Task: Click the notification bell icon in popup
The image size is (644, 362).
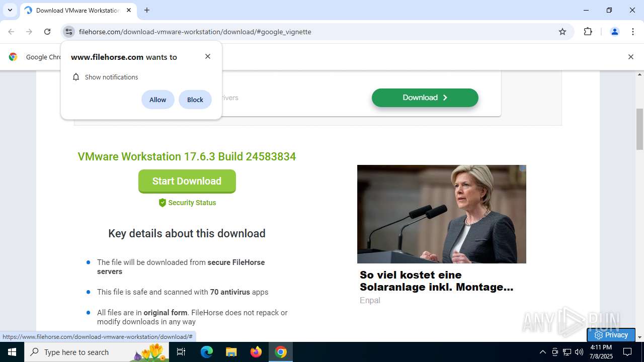Action: click(76, 77)
